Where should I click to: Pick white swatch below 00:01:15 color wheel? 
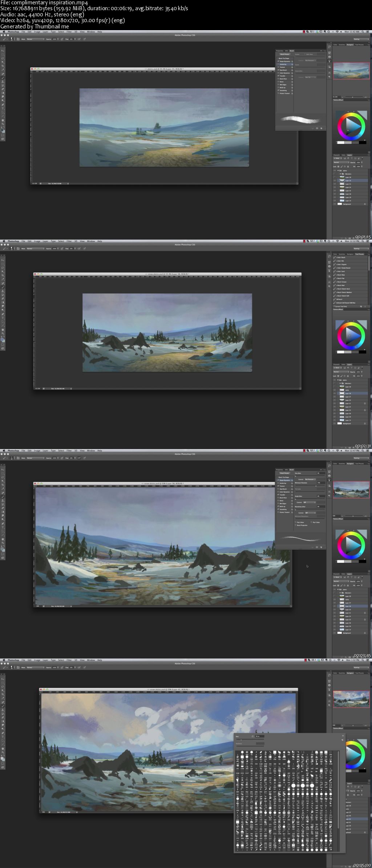[x=341, y=143]
